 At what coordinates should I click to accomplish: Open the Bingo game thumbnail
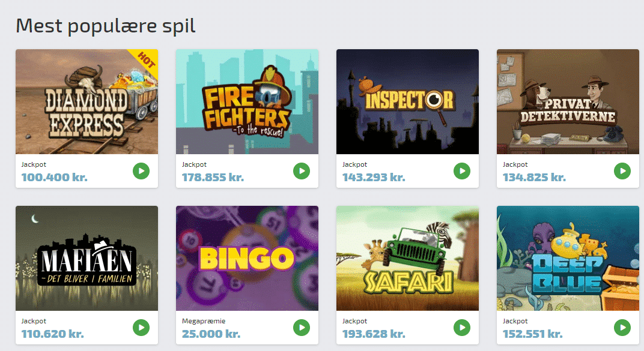247,257
